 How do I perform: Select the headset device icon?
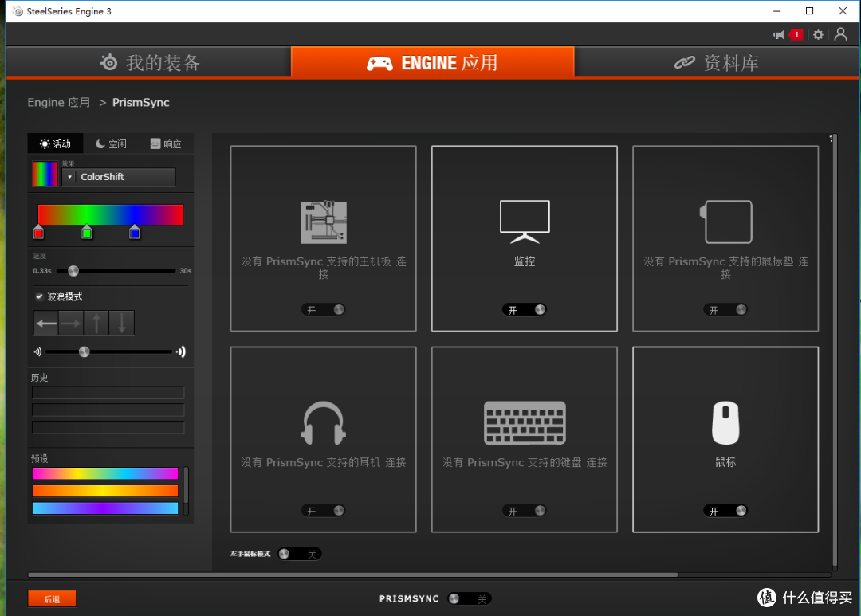tap(324, 422)
